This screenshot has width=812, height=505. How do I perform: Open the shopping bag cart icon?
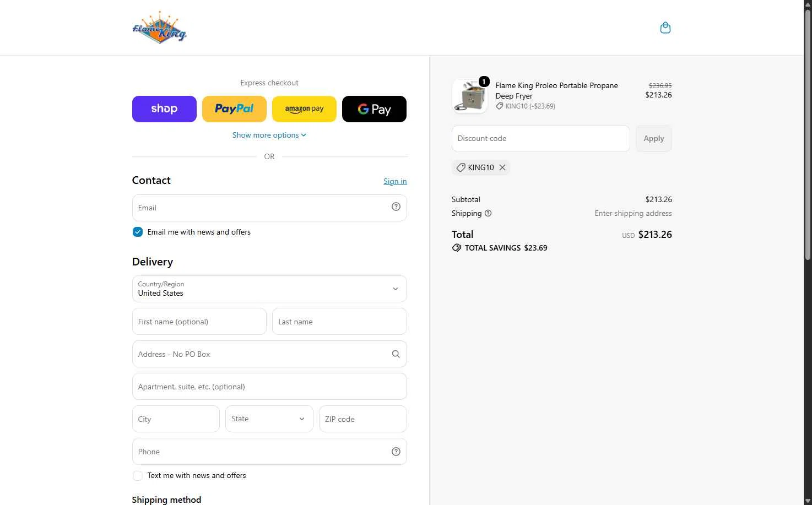pos(665,28)
